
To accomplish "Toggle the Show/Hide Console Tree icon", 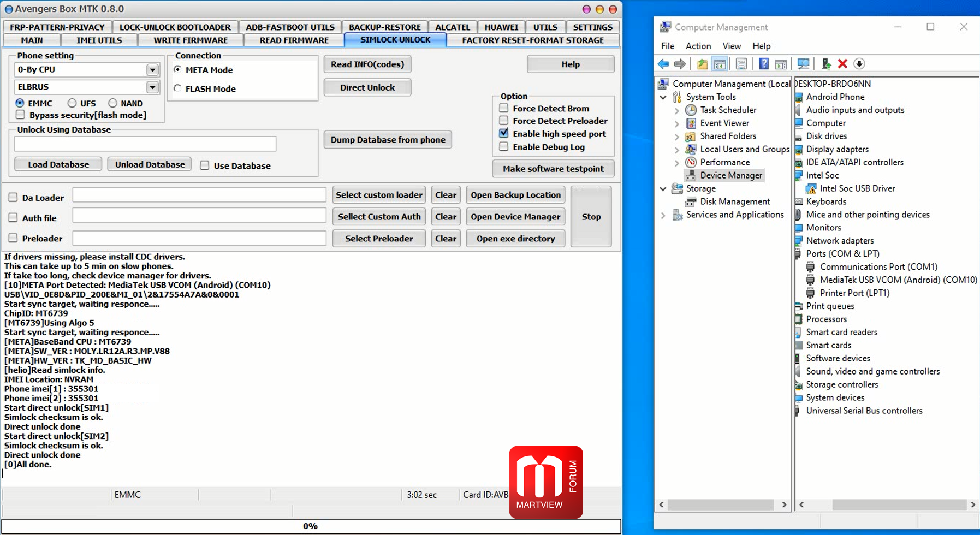I will click(720, 64).
